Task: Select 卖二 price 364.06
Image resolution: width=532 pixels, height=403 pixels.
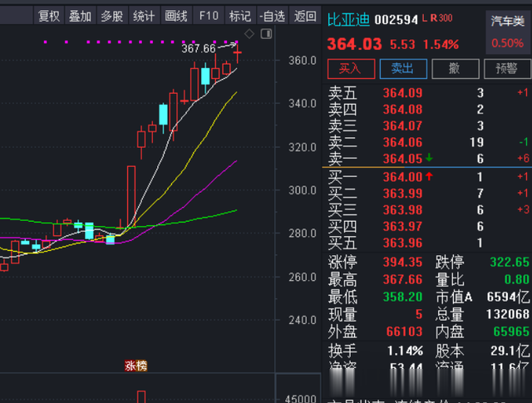Action: (402, 142)
